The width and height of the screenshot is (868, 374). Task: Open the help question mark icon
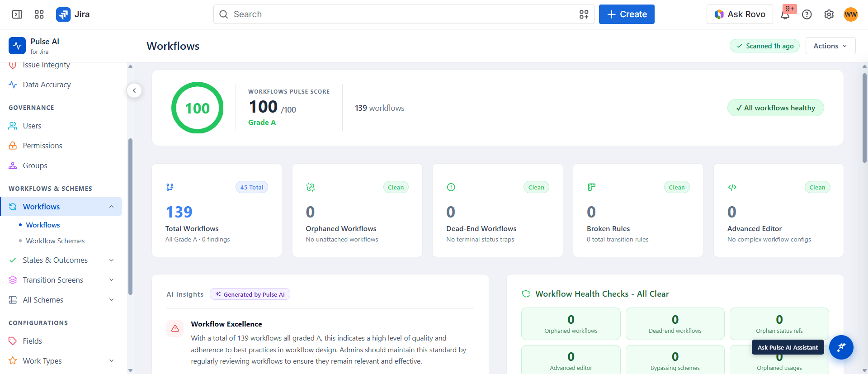[x=807, y=14]
